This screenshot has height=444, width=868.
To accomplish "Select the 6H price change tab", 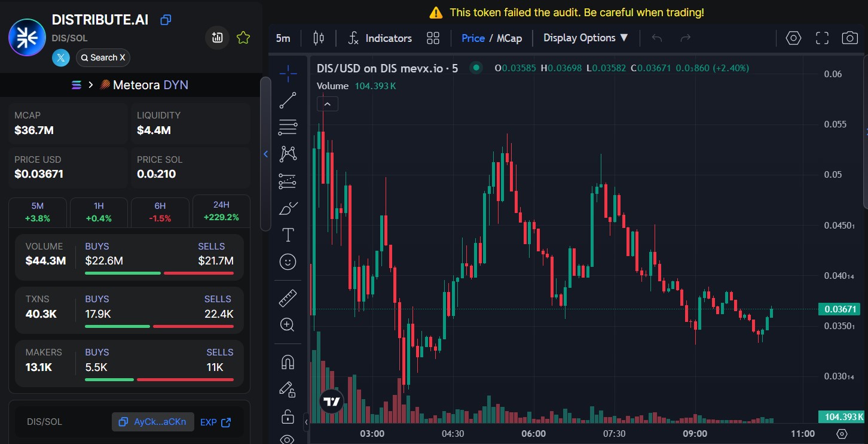I will (160, 212).
